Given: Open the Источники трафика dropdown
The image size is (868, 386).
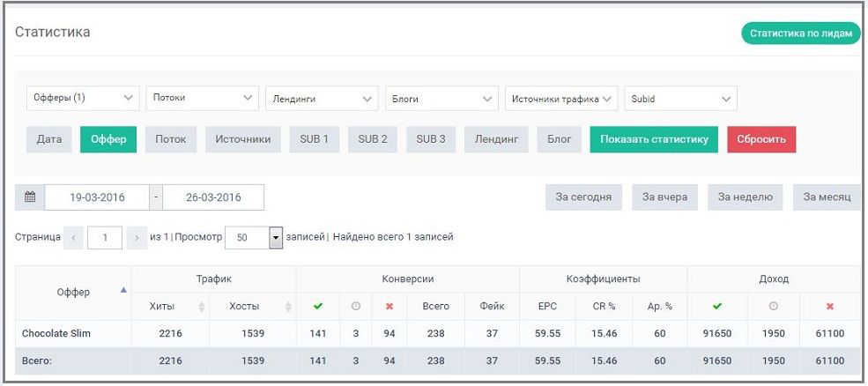Looking at the screenshot, I should (561, 99).
